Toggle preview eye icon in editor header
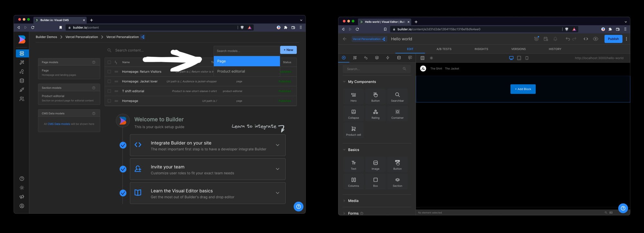This screenshot has width=644, height=233. (596, 39)
